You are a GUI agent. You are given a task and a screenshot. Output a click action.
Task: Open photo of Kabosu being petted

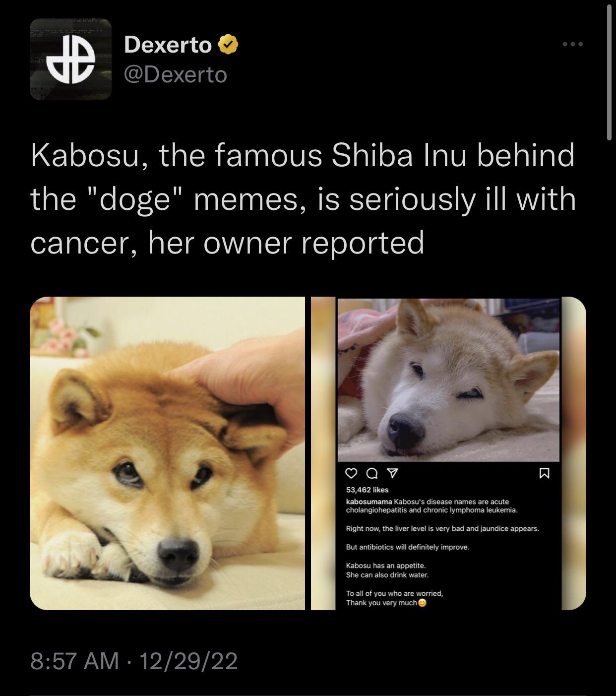(168, 453)
